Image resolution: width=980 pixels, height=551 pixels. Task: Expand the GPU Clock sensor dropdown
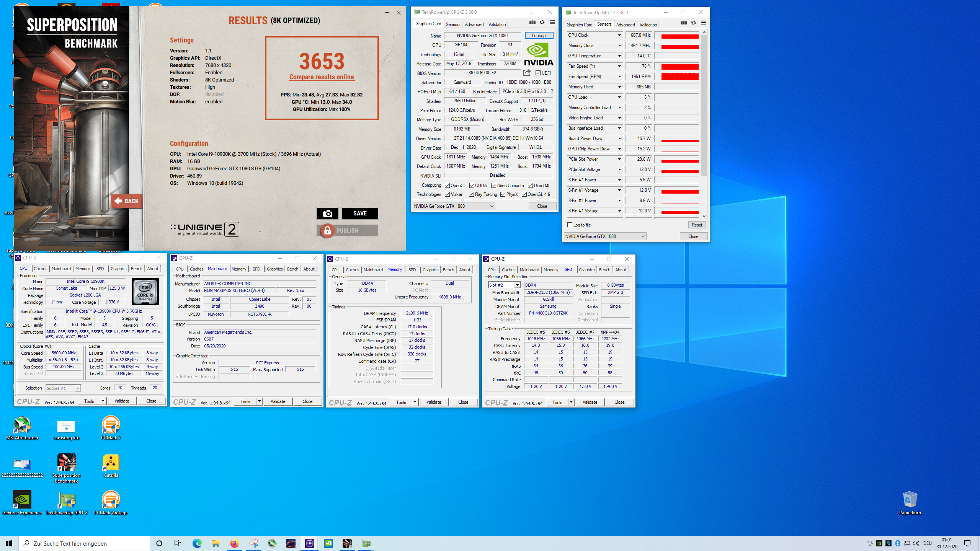tap(619, 35)
